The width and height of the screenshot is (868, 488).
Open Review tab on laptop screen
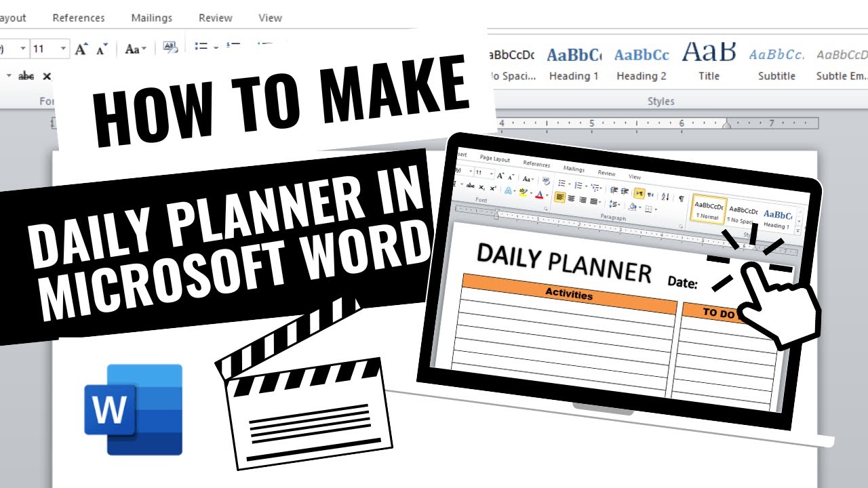[607, 173]
